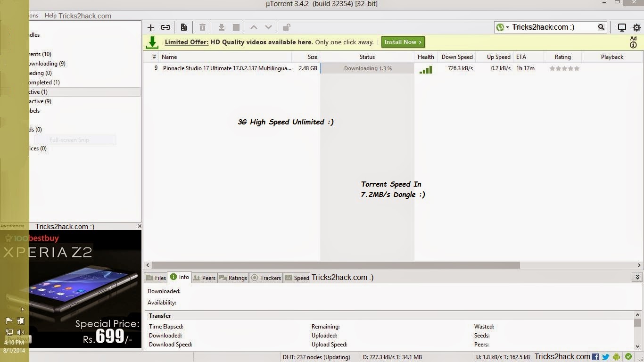Move torrent up the queue
Image resolution: width=644 pixels, height=362 pixels.
[254, 27]
